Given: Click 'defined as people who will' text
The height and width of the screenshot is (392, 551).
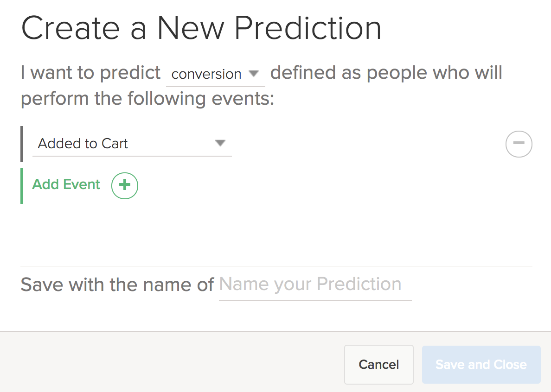Looking at the screenshot, I should pos(386,73).
